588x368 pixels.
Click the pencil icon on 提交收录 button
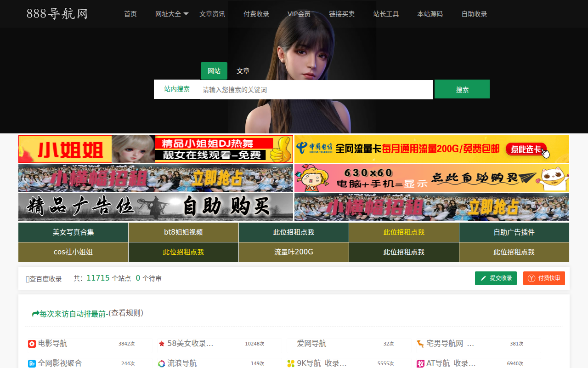(x=483, y=278)
